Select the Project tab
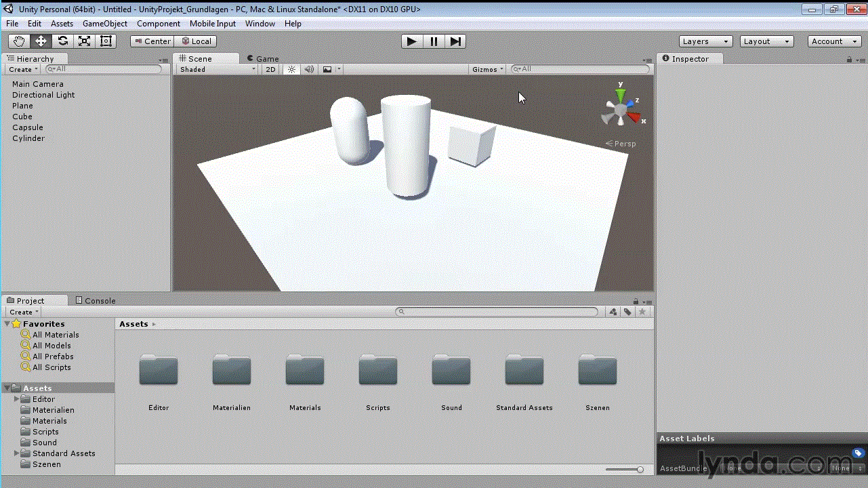The height and width of the screenshot is (488, 868). [x=35, y=300]
